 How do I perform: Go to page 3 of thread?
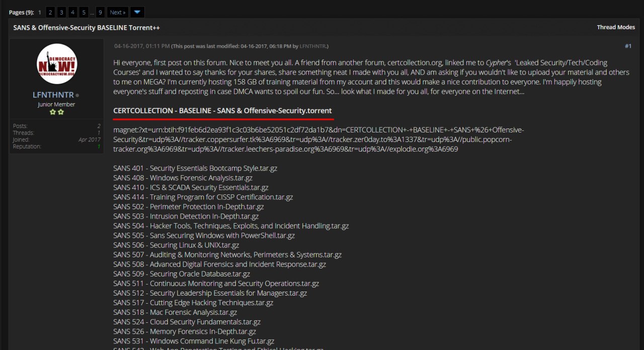click(61, 12)
